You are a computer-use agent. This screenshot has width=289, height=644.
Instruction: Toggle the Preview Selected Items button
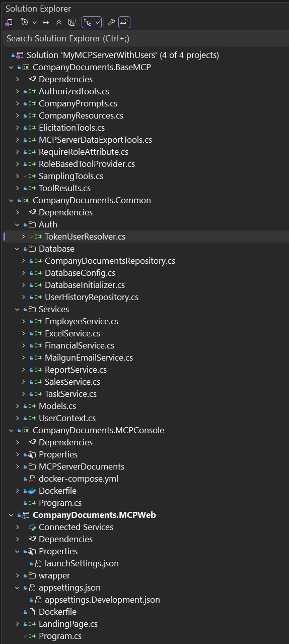click(x=124, y=22)
